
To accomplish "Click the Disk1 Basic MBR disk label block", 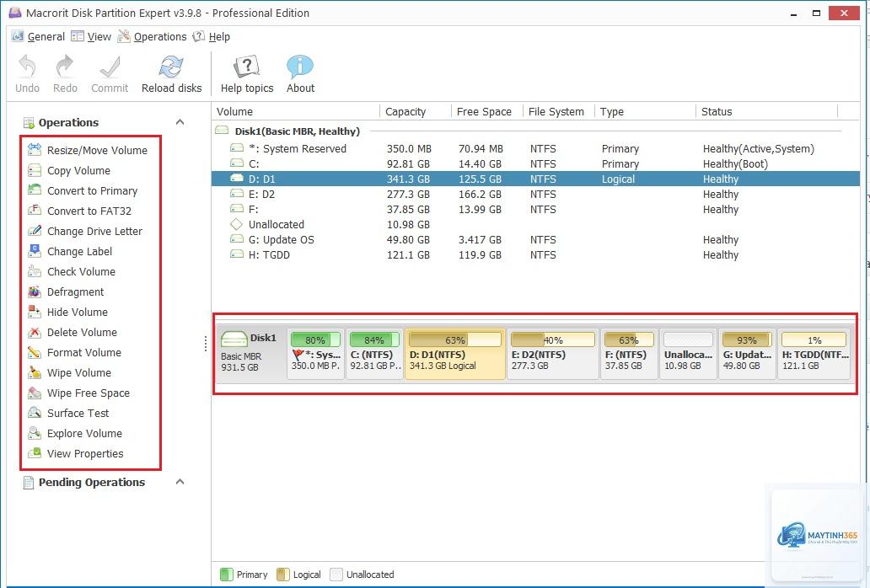I will click(250, 354).
